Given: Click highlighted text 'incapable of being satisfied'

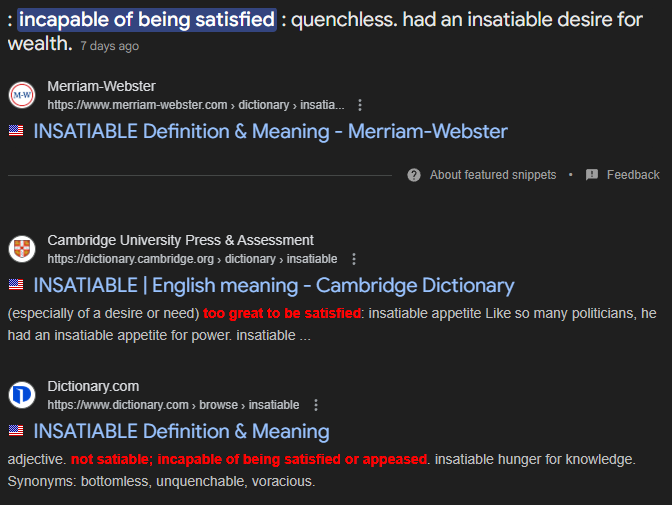Looking at the screenshot, I should click(147, 18).
